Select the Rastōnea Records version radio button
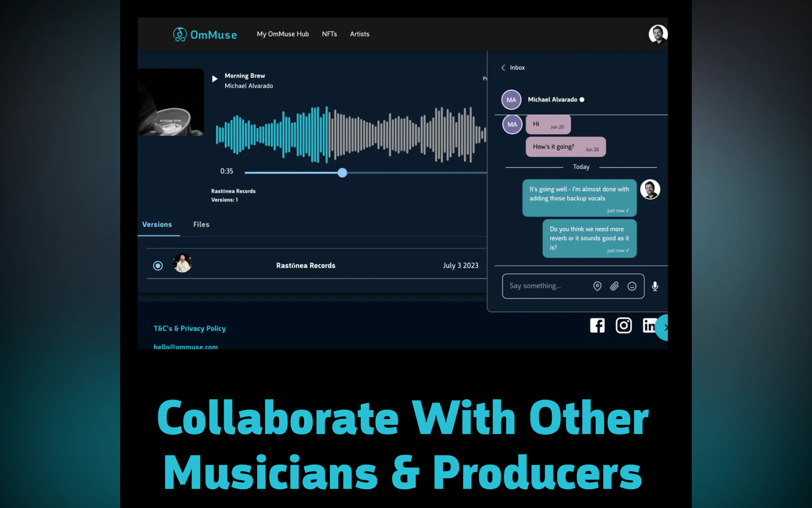812x508 pixels. (158, 266)
